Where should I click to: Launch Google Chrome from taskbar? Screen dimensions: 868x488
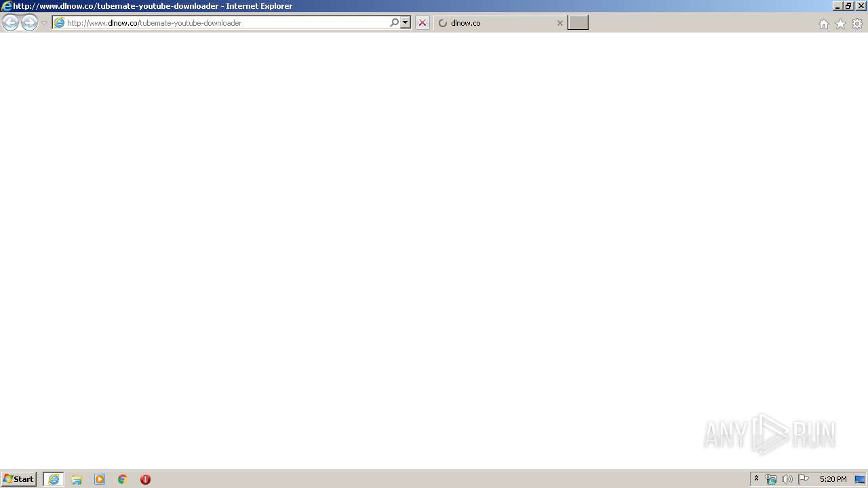[x=123, y=479]
